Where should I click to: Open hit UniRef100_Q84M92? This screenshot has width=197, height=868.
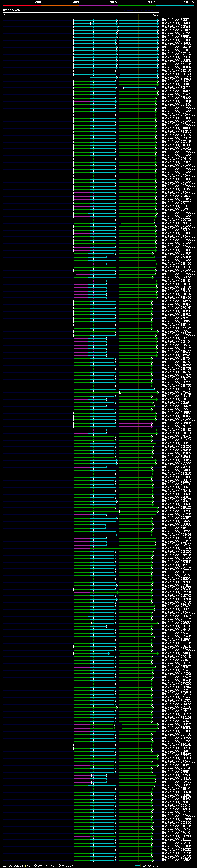(x=177, y=30)
